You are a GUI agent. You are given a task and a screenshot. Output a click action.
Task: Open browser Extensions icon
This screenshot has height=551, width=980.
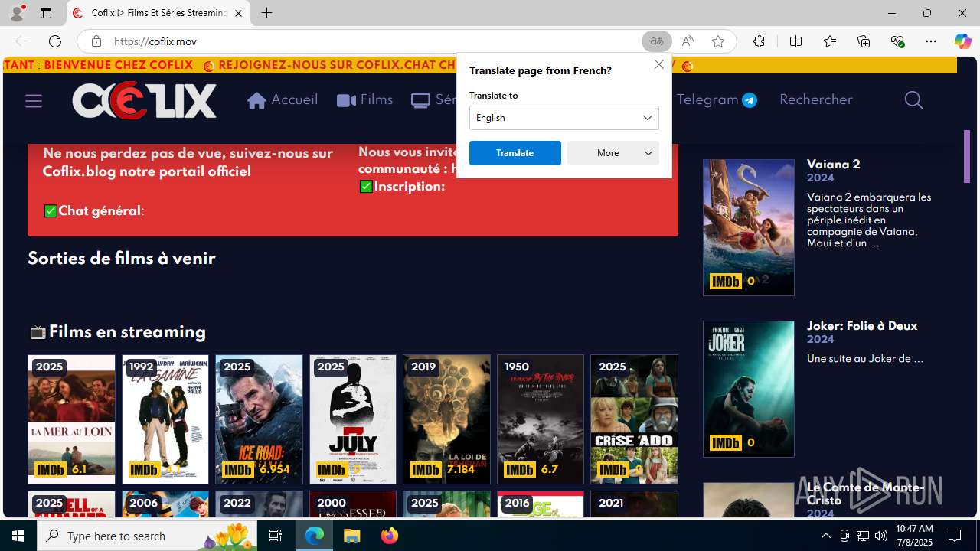click(759, 41)
